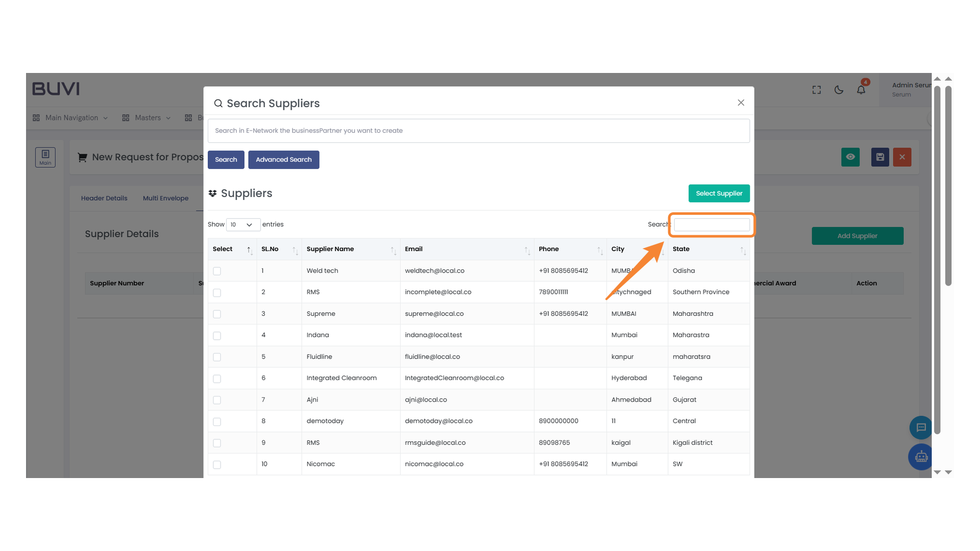Select the Supreme supplier row checkbox

[x=217, y=314]
